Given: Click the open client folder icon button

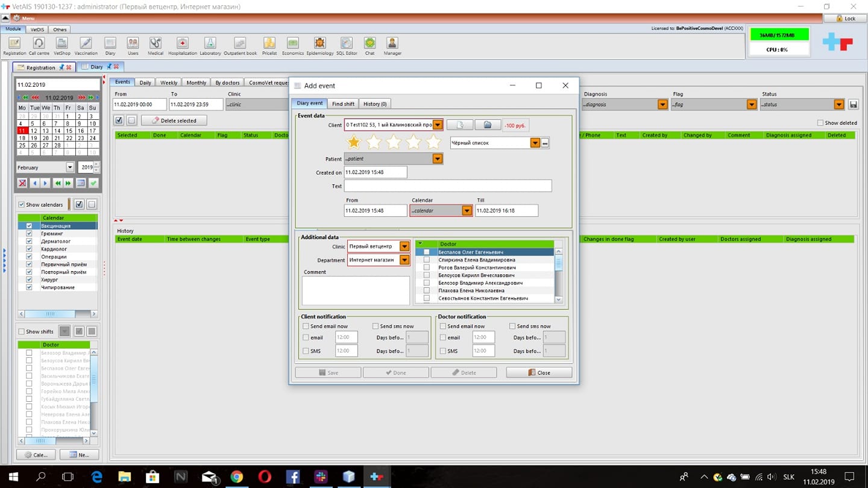Looking at the screenshot, I should point(488,125).
